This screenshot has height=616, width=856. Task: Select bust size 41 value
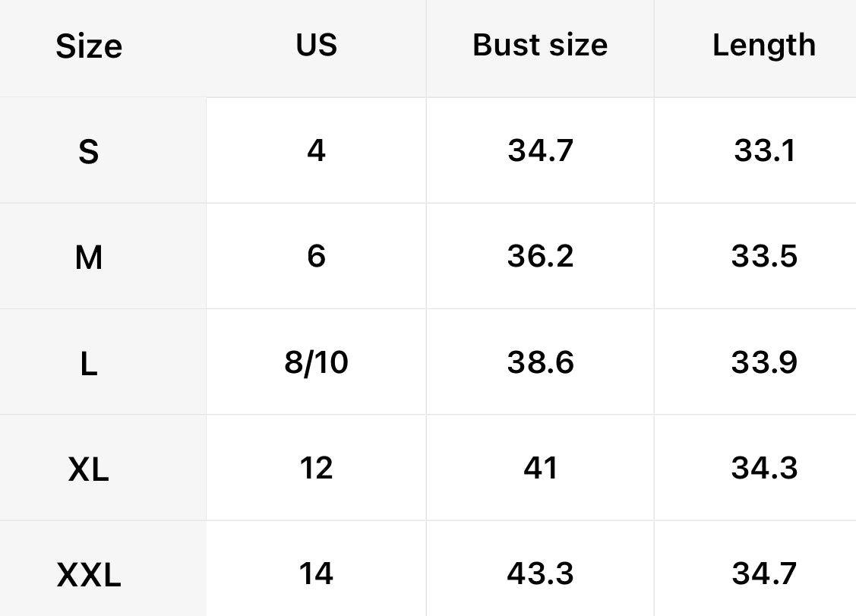[x=540, y=468]
